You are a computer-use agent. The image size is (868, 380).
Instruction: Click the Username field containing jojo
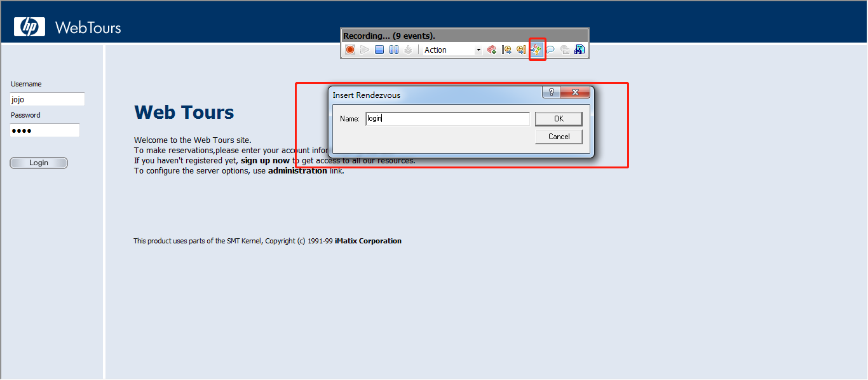[x=47, y=99]
